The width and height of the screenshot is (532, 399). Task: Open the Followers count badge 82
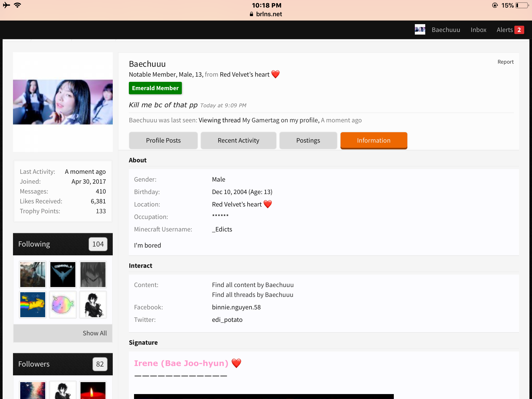coord(100,364)
